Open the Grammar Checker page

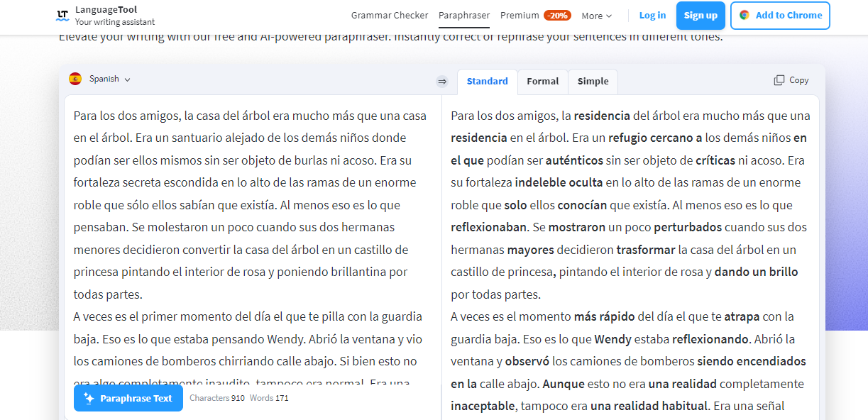390,15
